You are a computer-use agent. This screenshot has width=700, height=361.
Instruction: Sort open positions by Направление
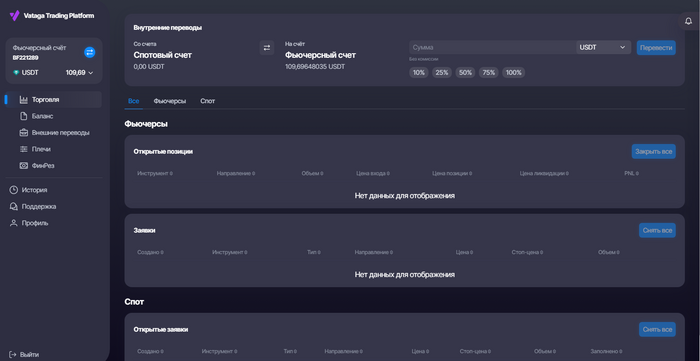[236, 173]
